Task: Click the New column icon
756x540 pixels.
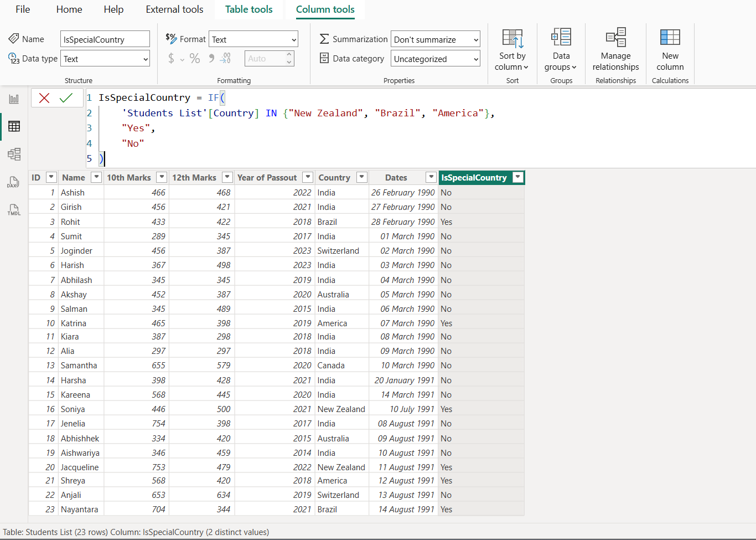Action: point(670,50)
